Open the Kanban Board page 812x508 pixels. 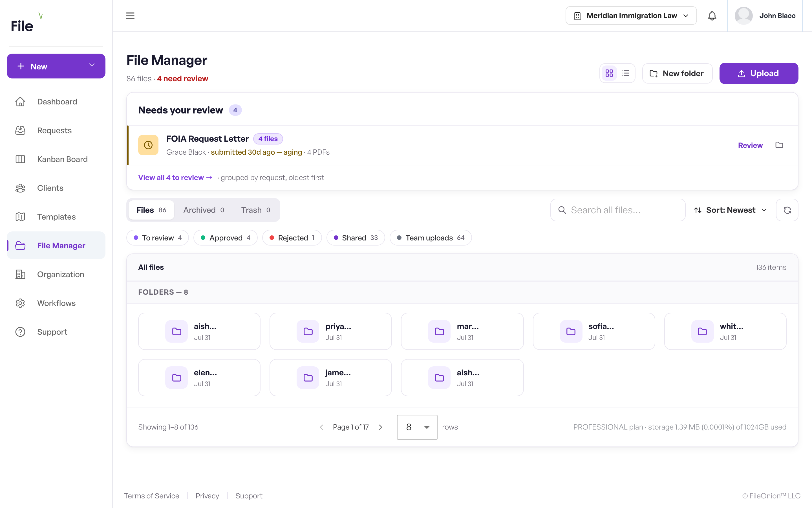56,159
